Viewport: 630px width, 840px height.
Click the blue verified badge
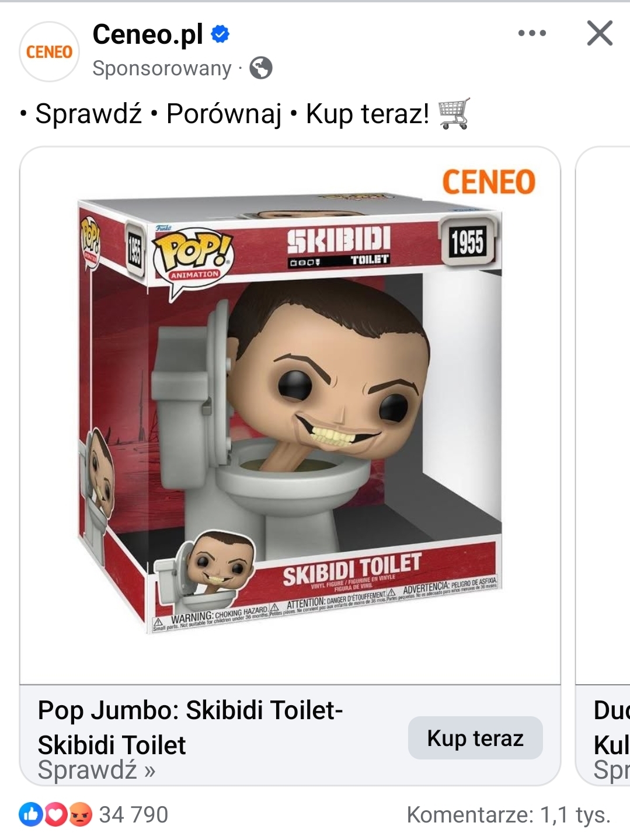(x=220, y=34)
